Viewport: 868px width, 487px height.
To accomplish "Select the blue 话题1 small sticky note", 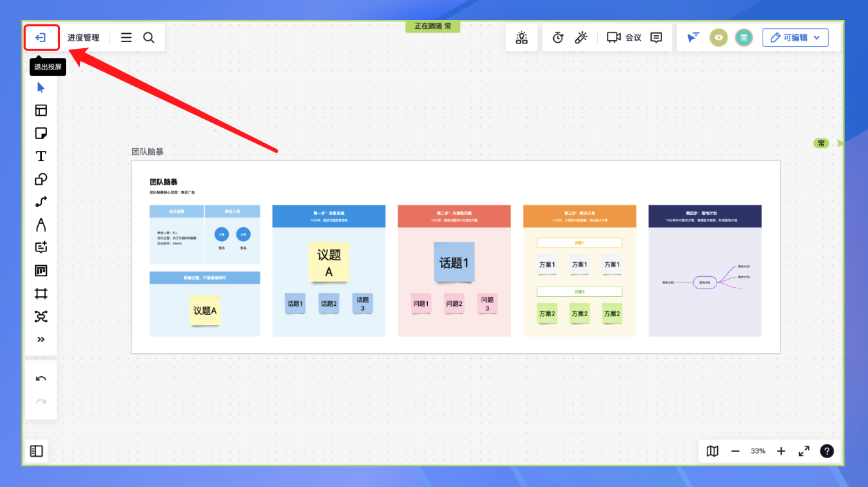I will [x=295, y=304].
